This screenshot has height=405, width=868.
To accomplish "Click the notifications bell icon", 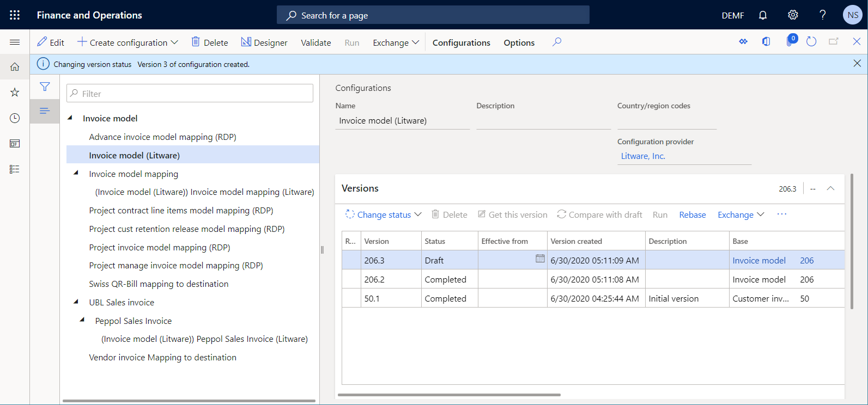I will click(x=763, y=15).
